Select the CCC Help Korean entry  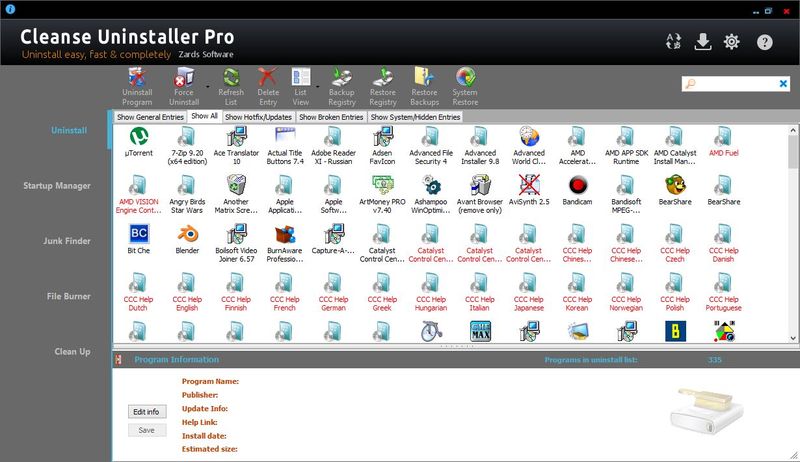[x=577, y=293]
